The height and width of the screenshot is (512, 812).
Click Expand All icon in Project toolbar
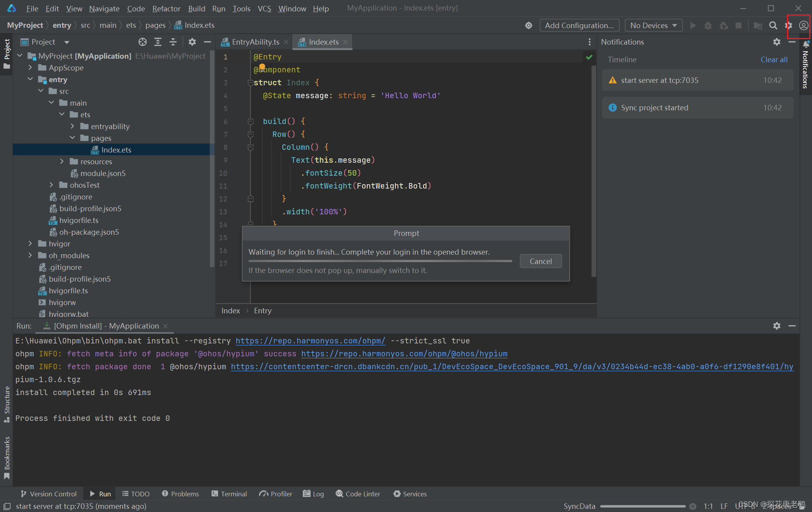tap(158, 42)
